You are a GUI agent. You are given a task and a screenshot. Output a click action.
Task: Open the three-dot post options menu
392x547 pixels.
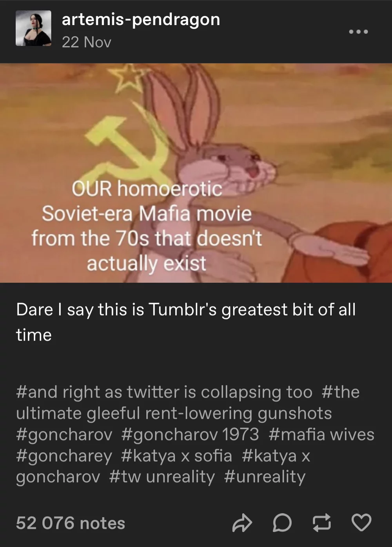pyautogui.click(x=359, y=31)
